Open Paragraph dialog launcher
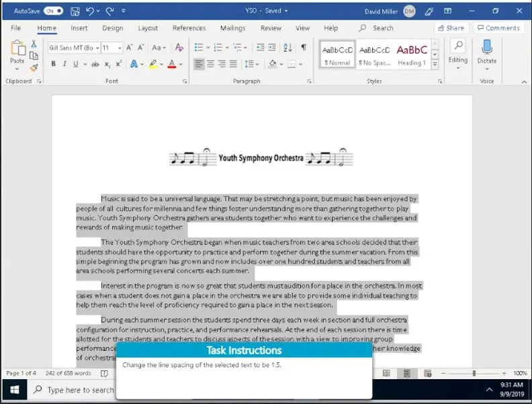Image resolution: width=532 pixels, height=404 pixels. [309, 81]
